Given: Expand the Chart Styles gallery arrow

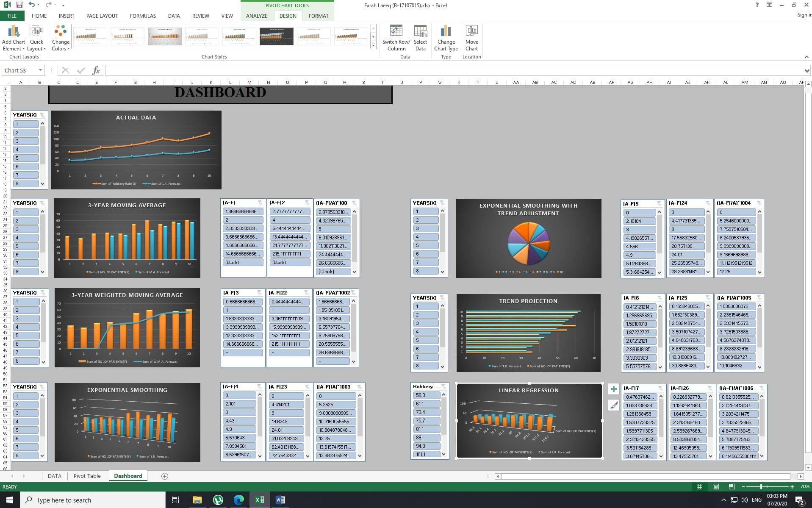Looking at the screenshot, I should click(x=373, y=44).
